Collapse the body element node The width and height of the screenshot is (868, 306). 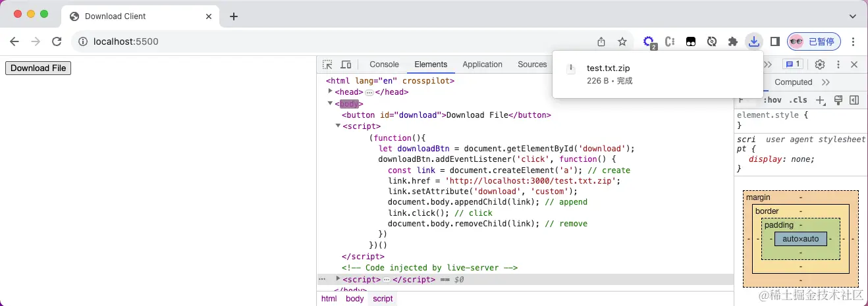pyautogui.click(x=331, y=103)
